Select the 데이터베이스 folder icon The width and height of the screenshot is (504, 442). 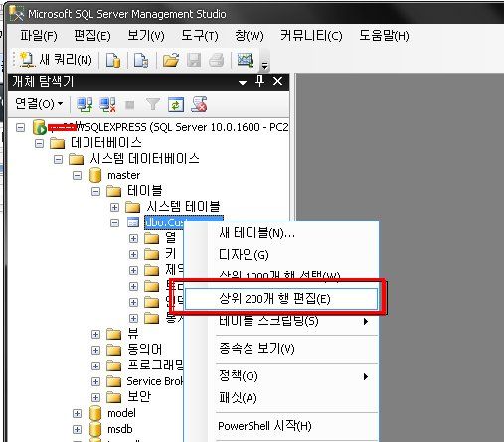click(57, 143)
